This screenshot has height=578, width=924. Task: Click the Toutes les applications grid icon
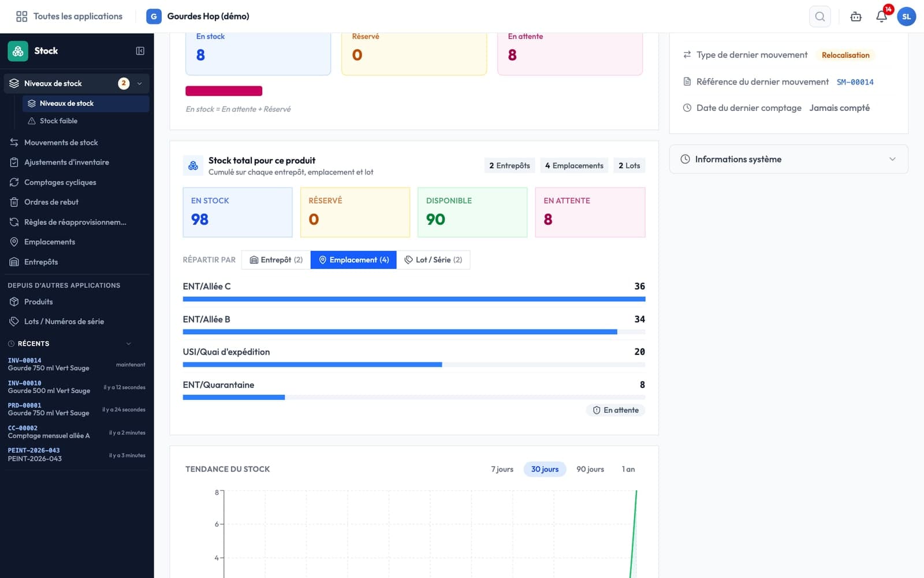(x=21, y=16)
